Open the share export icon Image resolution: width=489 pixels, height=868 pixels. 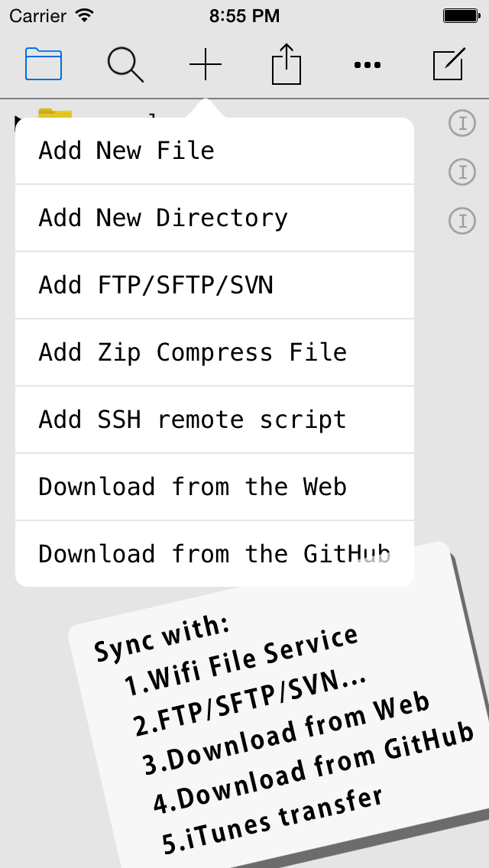(x=286, y=64)
